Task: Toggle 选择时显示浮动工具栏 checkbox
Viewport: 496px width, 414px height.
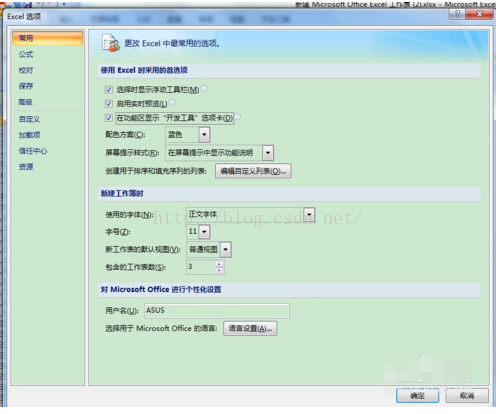Action: click(x=109, y=89)
